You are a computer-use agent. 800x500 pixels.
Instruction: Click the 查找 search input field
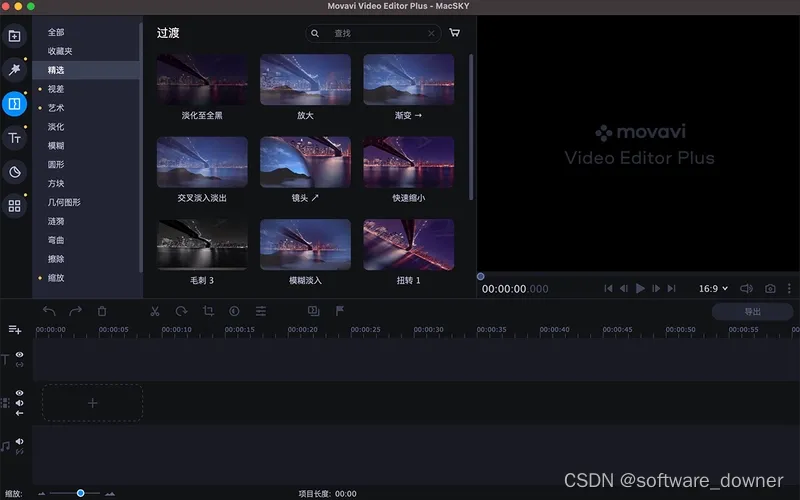[373, 33]
